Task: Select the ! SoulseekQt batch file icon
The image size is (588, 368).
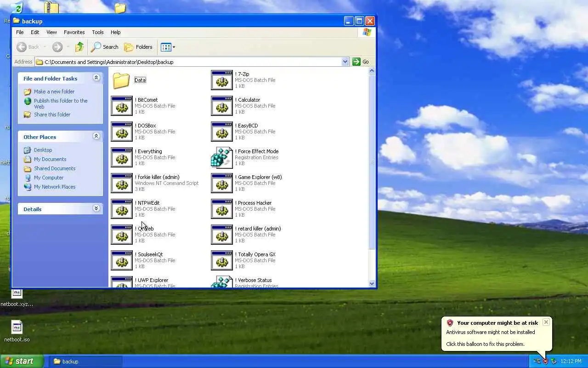Action: click(x=122, y=260)
